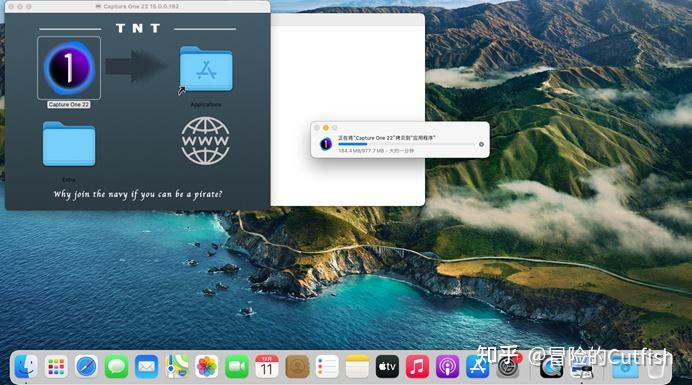Click the Capture One icon in copy dialog
Viewport: 692px width, 385px height.
point(326,144)
